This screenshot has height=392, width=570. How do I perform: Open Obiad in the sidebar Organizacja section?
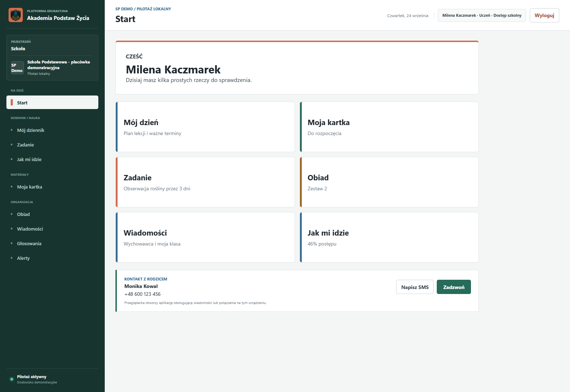52,214
